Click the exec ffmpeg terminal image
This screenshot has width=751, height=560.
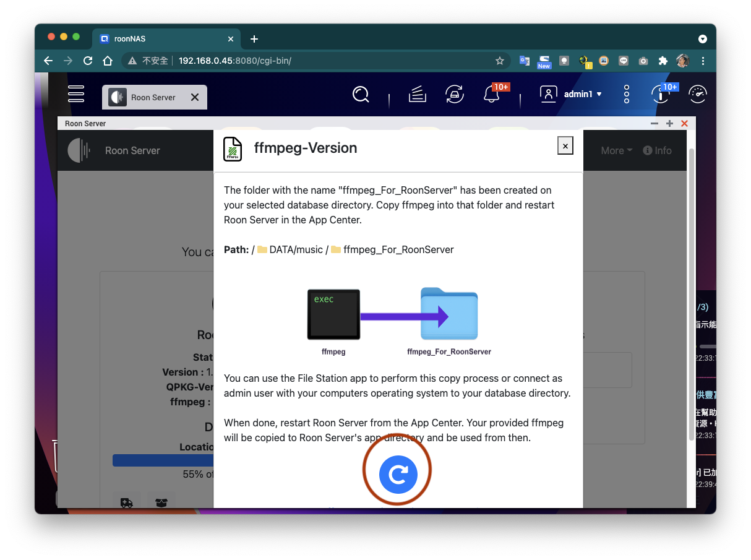[x=333, y=314]
